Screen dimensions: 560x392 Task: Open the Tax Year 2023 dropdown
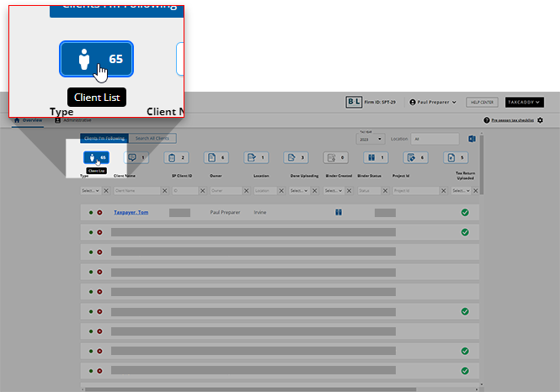tap(371, 139)
